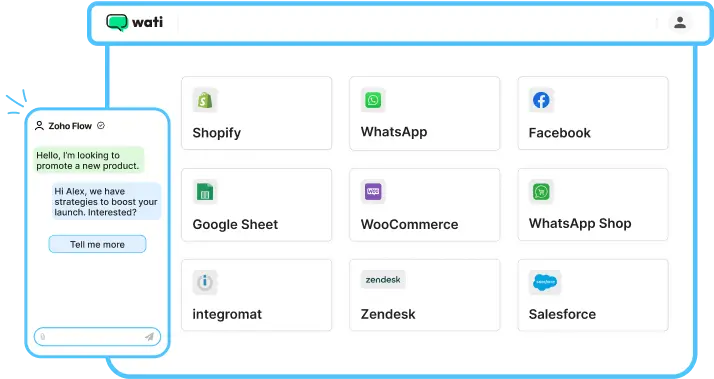The width and height of the screenshot is (714, 379).
Task: Click the Google Sheet icon
Action: [205, 192]
